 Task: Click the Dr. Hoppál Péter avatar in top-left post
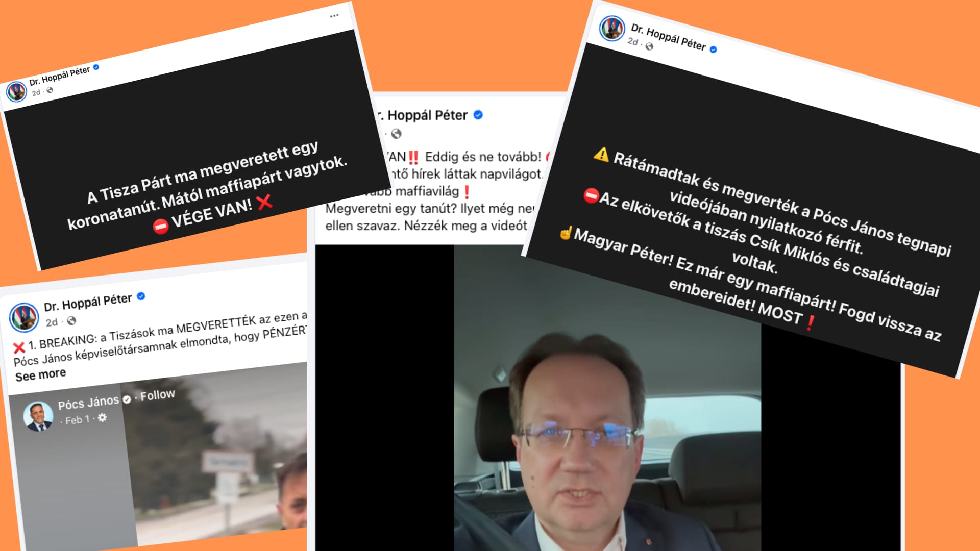16,92
